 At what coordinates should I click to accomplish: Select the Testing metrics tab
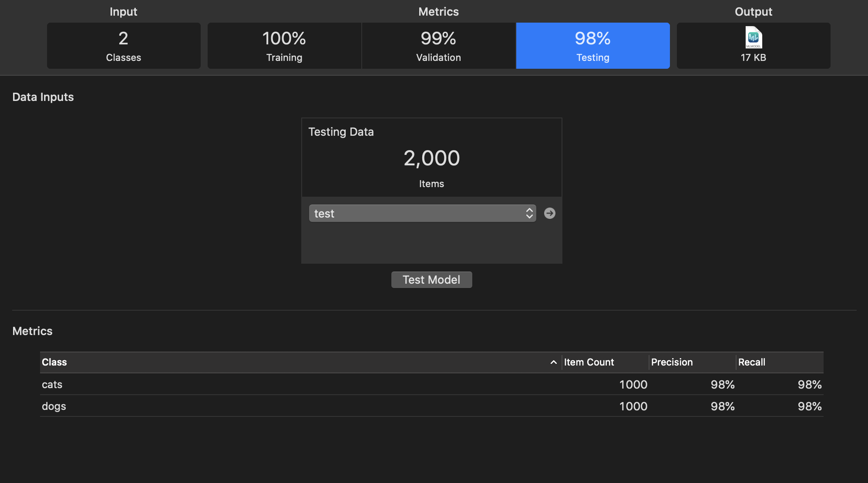pos(592,46)
